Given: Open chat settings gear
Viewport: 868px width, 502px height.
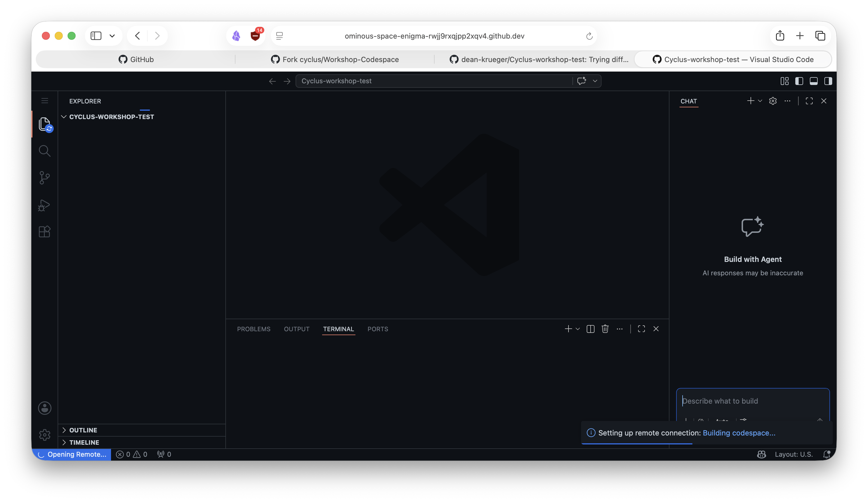Looking at the screenshot, I should (773, 101).
